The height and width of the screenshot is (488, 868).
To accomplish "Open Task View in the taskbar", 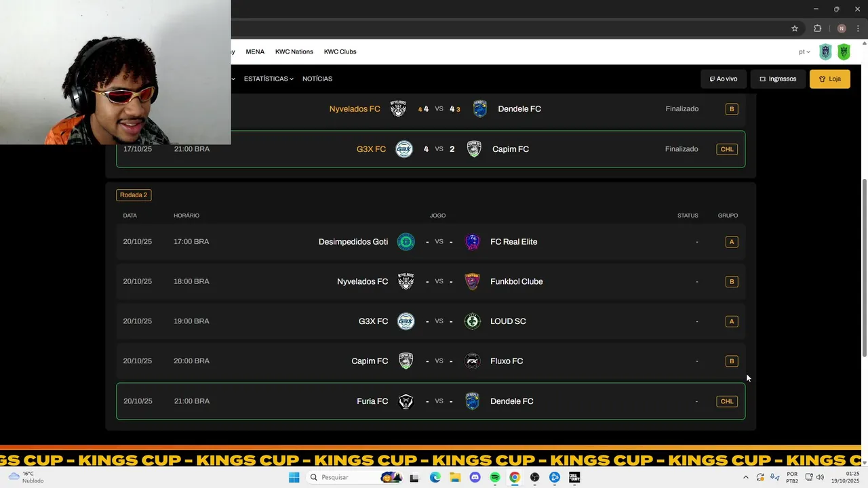I will pyautogui.click(x=414, y=477).
